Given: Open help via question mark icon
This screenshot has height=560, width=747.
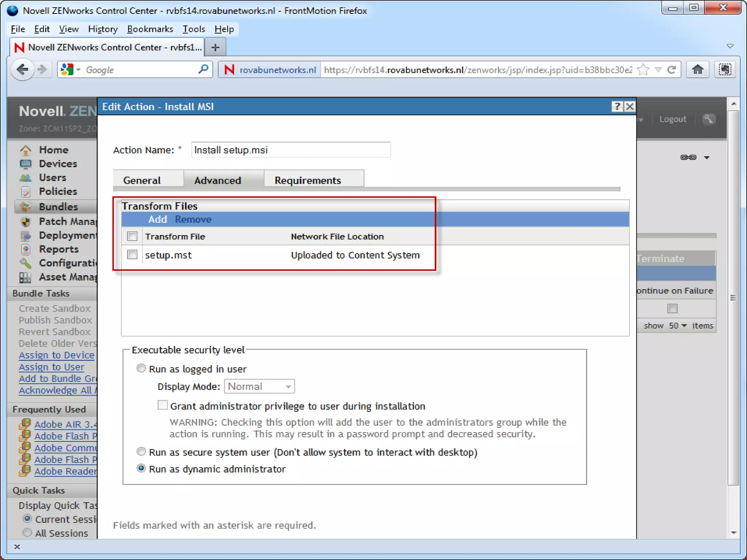Looking at the screenshot, I should (x=617, y=106).
